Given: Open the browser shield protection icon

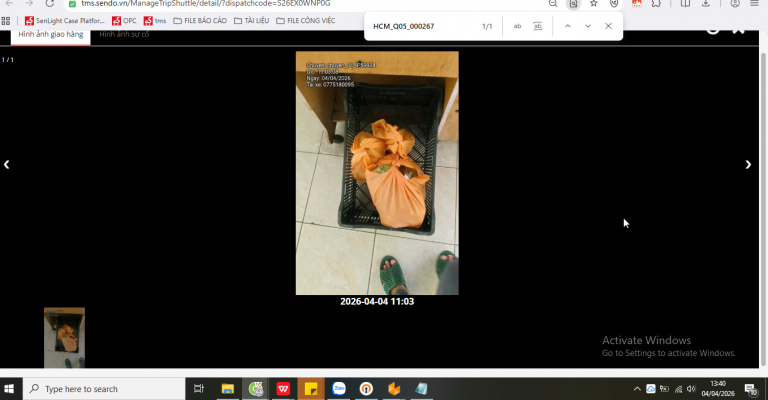Looking at the screenshot, I should [x=614, y=3].
